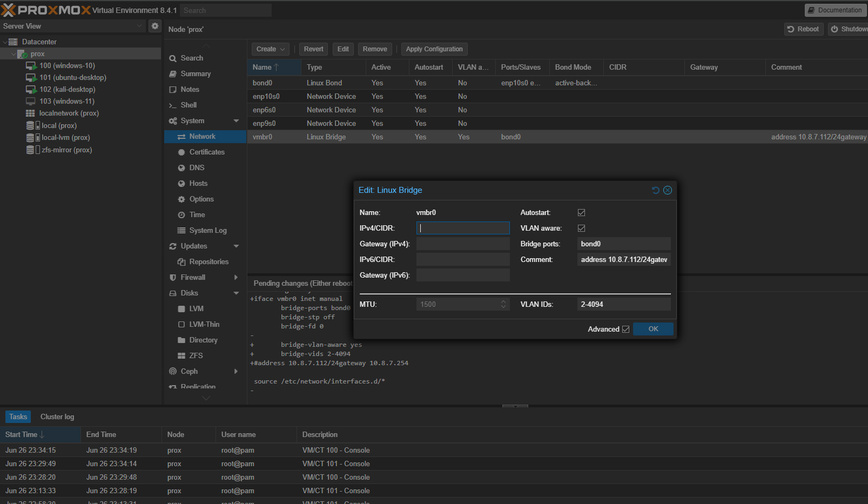
Task: View the System Log
Action: pos(207,230)
